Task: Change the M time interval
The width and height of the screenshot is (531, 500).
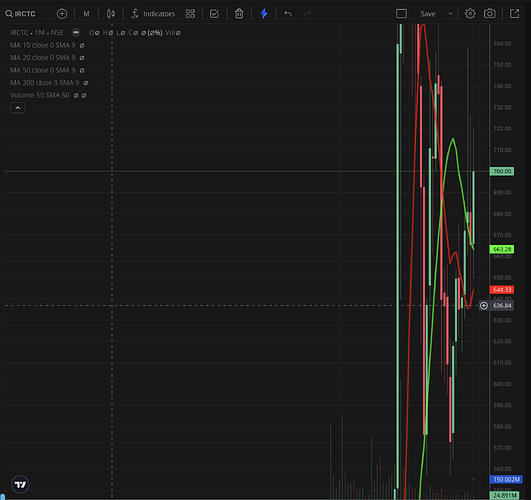Action: click(86, 14)
